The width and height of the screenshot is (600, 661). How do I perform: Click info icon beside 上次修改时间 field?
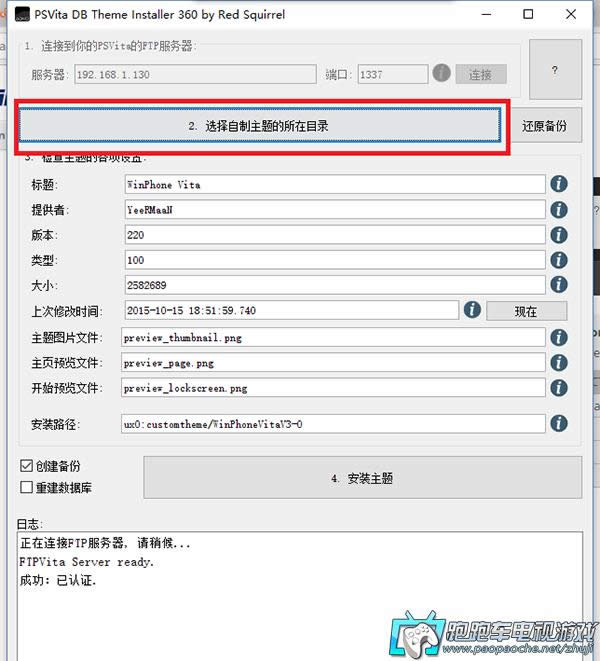[472, 310]
